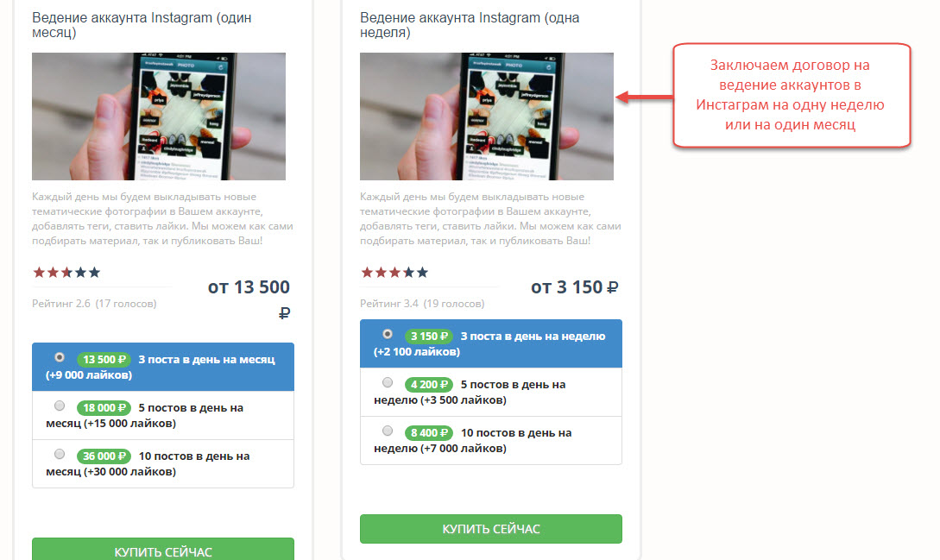This screenshot has height=560, width=940.
Task: Choose the 4 200 ₽ weekly radio option
Action: 388,382
